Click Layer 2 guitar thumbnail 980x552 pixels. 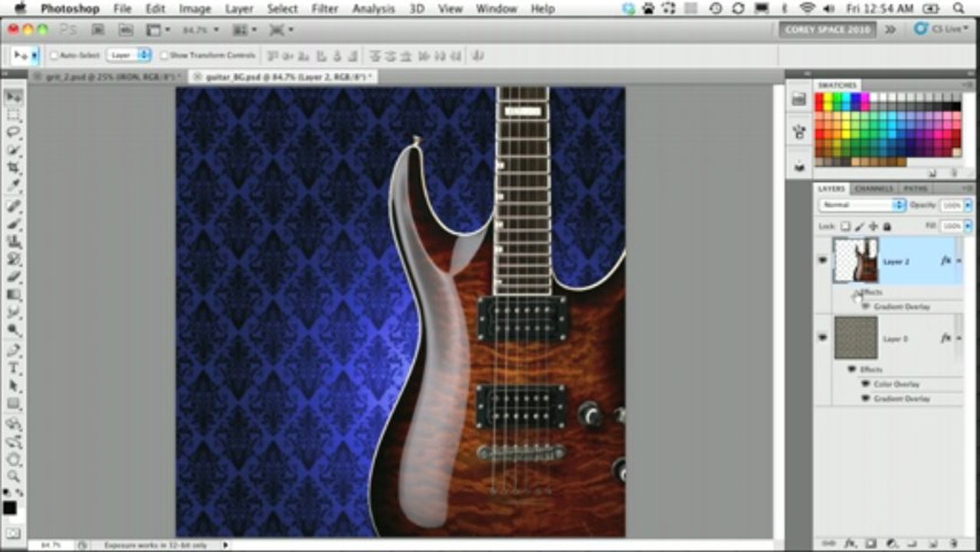pyautogui.click(x=855, y=261)
